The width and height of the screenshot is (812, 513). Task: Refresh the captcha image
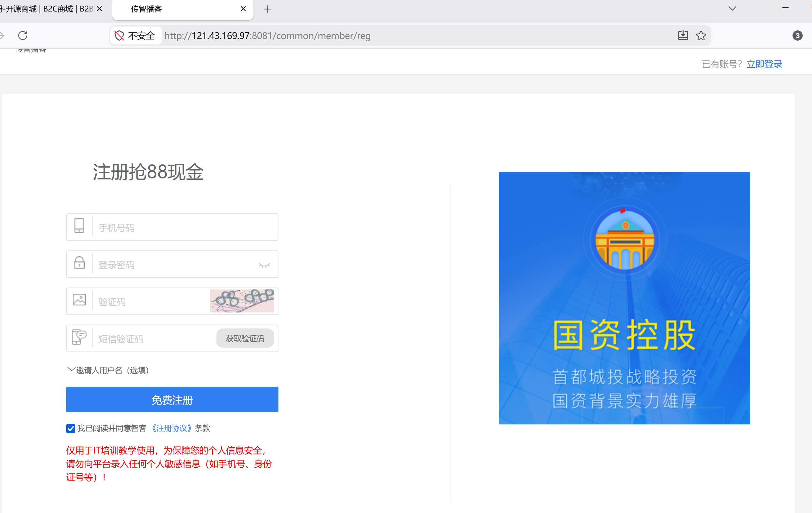pyautogui.click(x=242, y=301)
